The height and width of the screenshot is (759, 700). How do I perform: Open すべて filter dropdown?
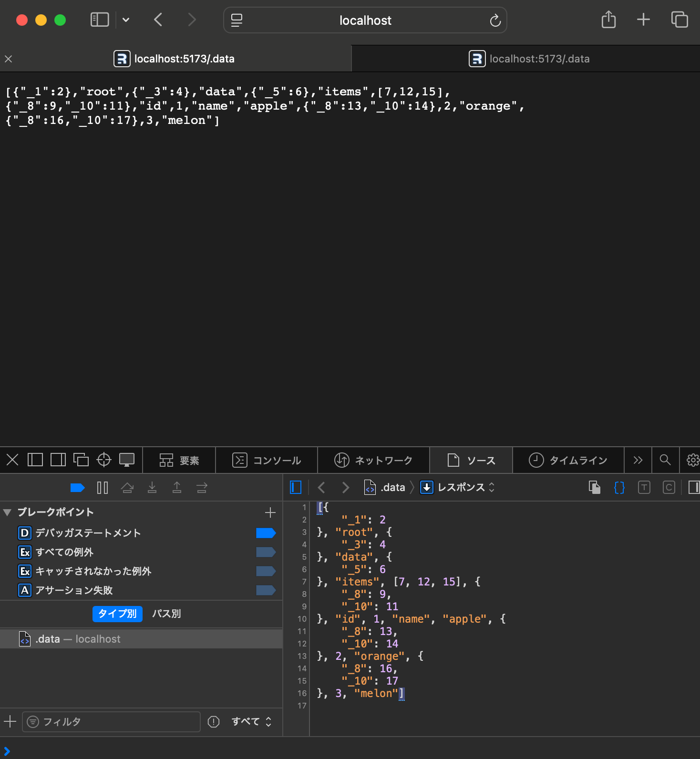(x=251, y=722)
